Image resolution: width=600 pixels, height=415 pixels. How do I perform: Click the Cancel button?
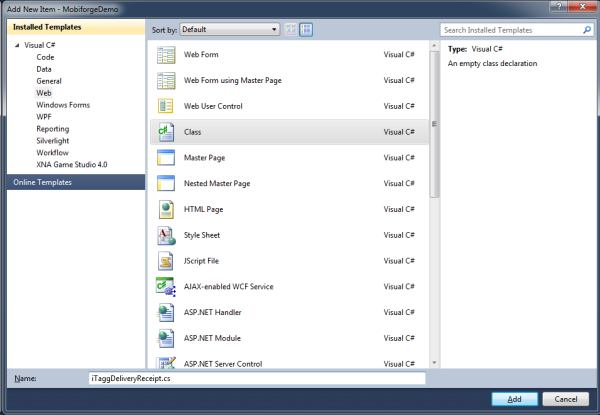[565, 399]
